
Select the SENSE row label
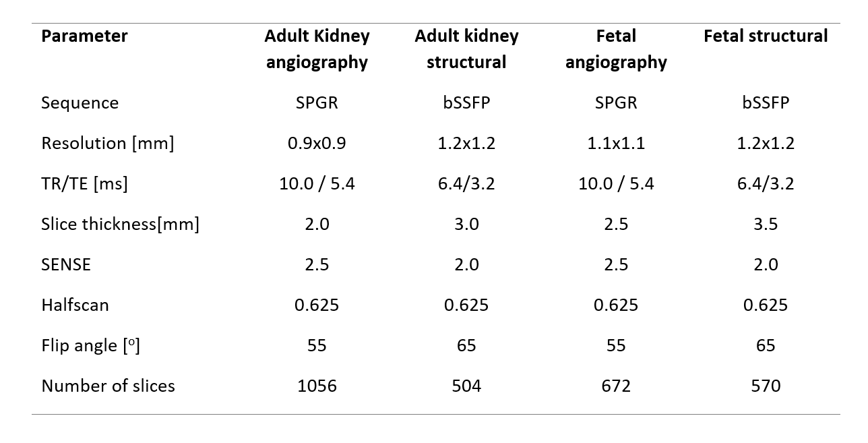click(x=66, y=265)
